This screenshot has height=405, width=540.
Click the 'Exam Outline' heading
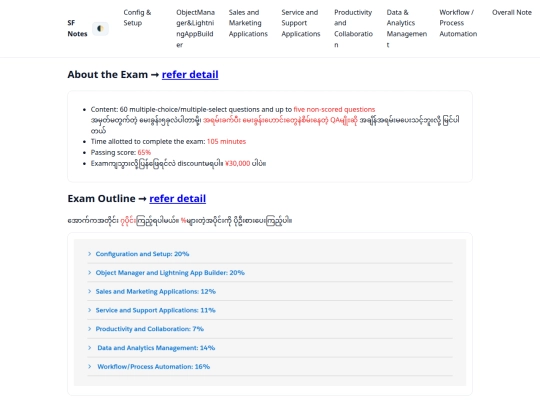(x=102, y=198)
